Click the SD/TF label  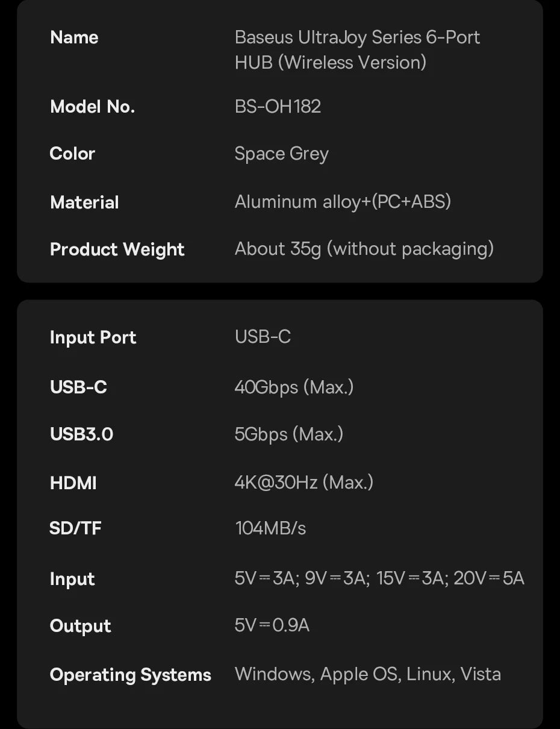[x=75, y=528]
